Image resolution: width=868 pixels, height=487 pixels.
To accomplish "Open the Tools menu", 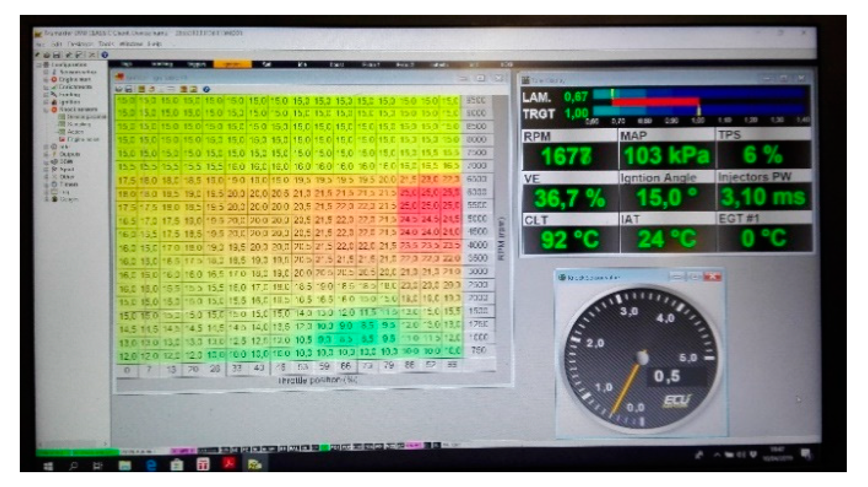I will 106,44.
